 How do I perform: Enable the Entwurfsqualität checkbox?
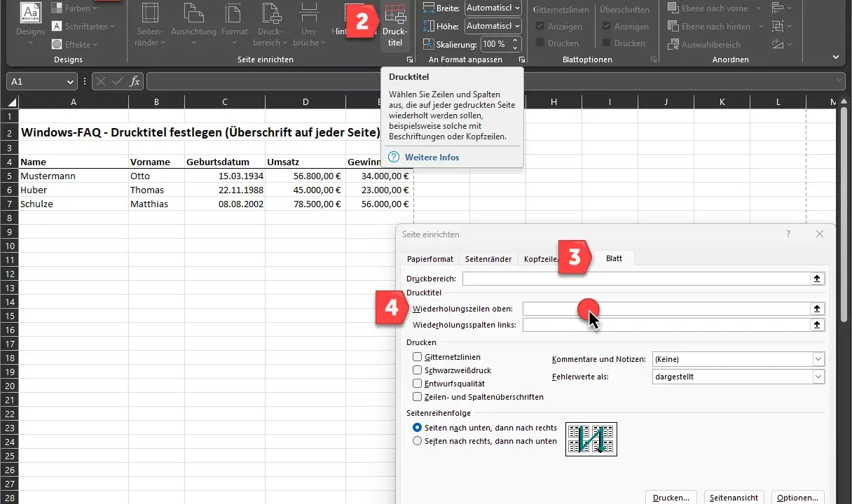click(418, 384)
